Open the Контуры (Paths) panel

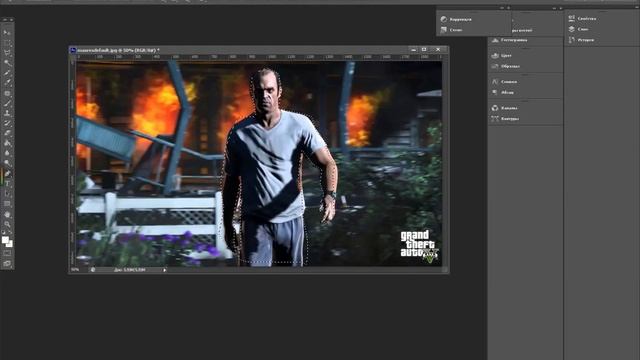coord(505,119)
